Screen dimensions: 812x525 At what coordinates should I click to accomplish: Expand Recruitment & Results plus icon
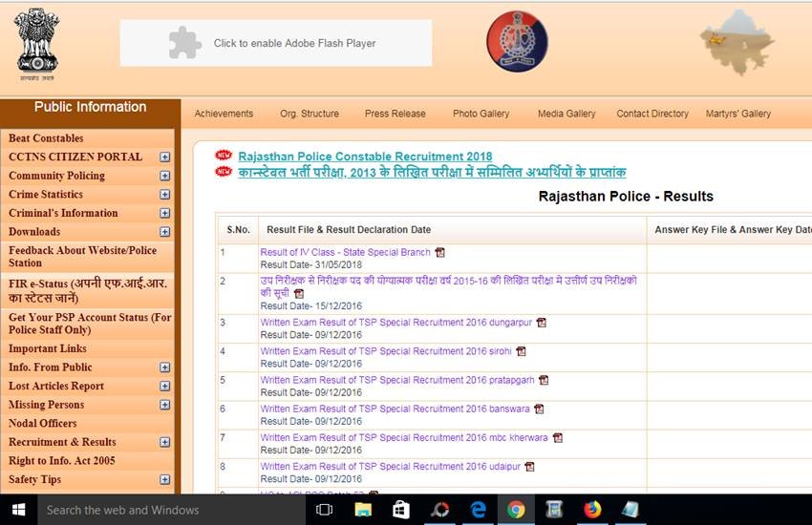(x=164, y=443)
